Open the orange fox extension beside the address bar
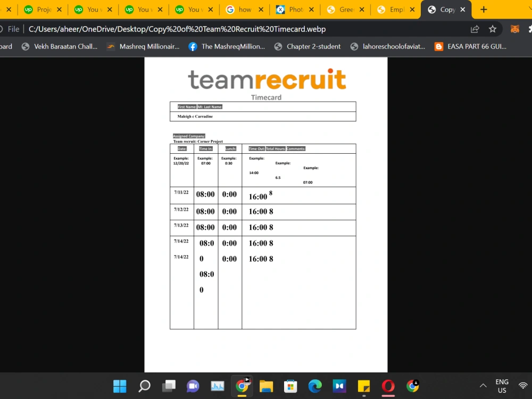This screenshot has height=399, width=532. coord(514,29)
